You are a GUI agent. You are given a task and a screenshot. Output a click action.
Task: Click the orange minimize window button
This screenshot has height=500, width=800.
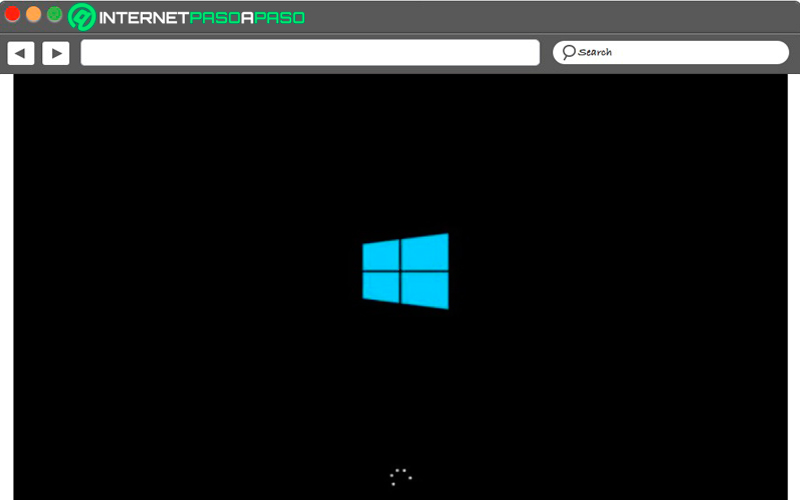coord(34,14)
